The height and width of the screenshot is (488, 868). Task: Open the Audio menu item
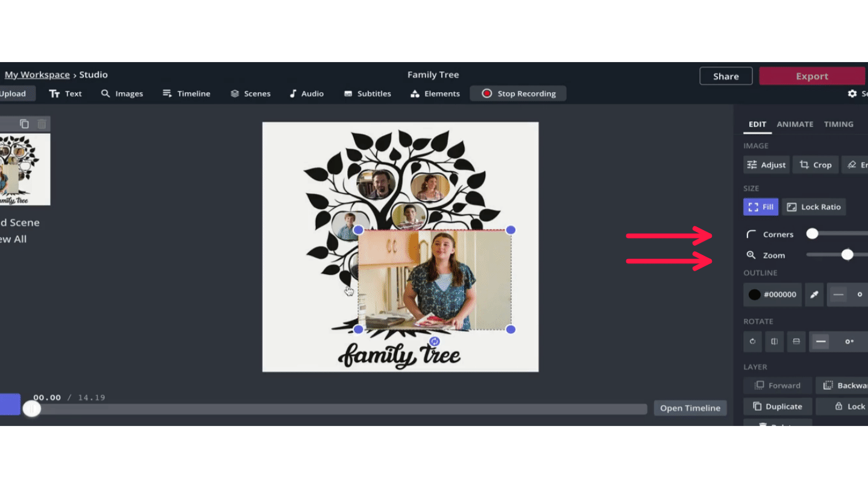coord(306,93)
